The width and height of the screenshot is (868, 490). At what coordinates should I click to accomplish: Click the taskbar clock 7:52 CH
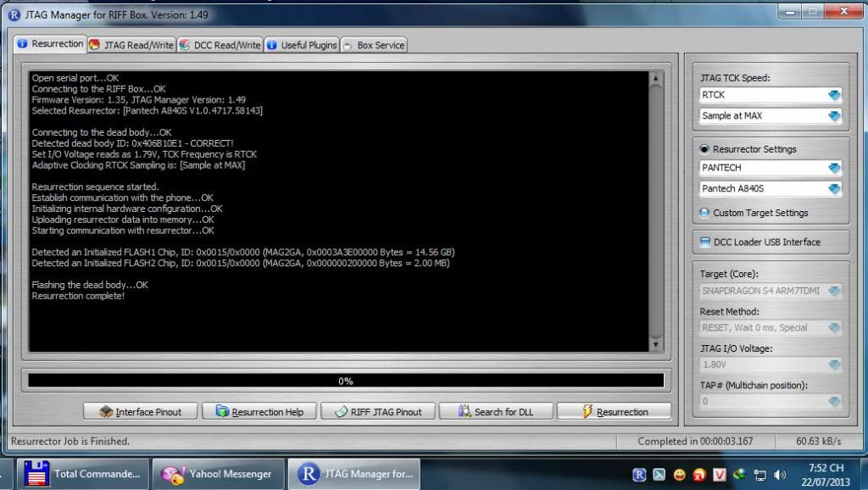pyautogui.click(x=826, y=468)
